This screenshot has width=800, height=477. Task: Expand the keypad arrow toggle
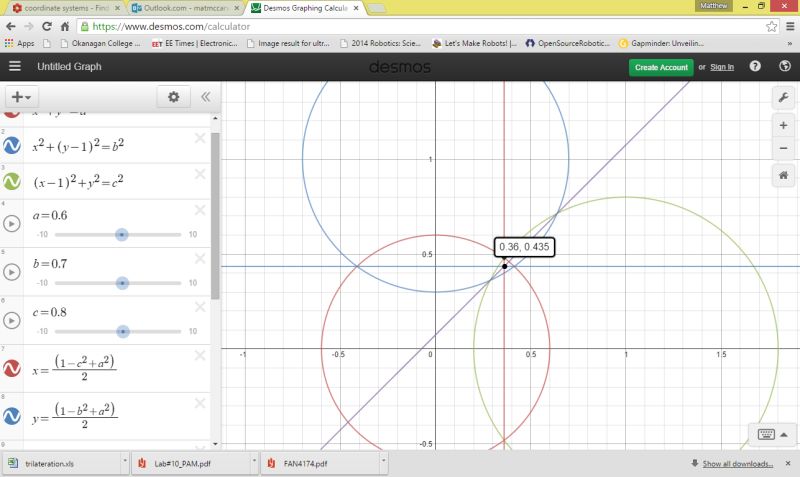(784, 435)
